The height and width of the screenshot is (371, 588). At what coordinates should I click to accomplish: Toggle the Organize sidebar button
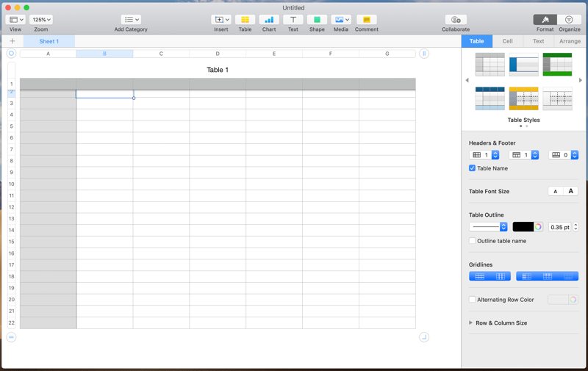[569, 20]
